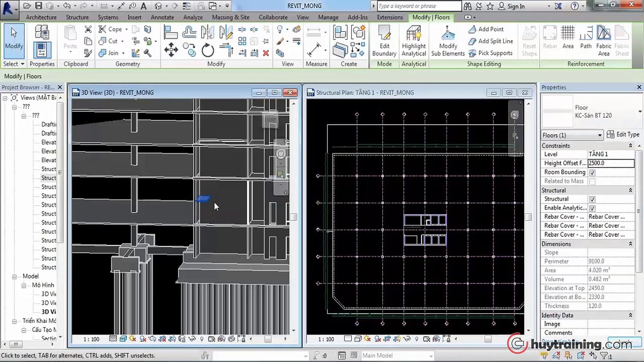Open the Type Properties icon
This screenshot has height=362, width=644.
pos(41,32)
